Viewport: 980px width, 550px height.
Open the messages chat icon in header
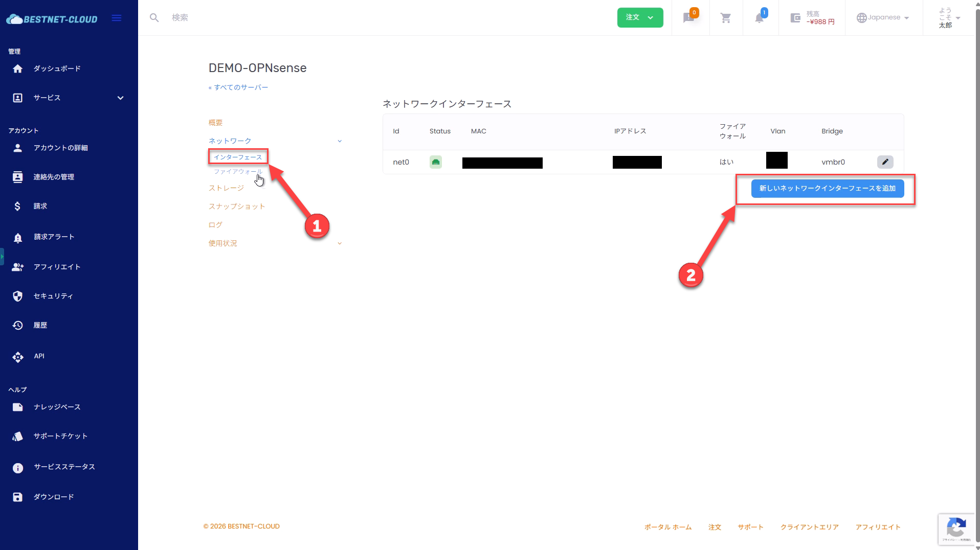pyautogui.click(x=688, y=18)
